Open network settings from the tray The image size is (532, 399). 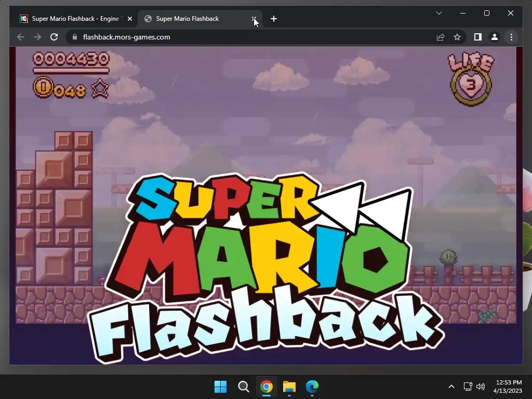[x=468, y=387]
